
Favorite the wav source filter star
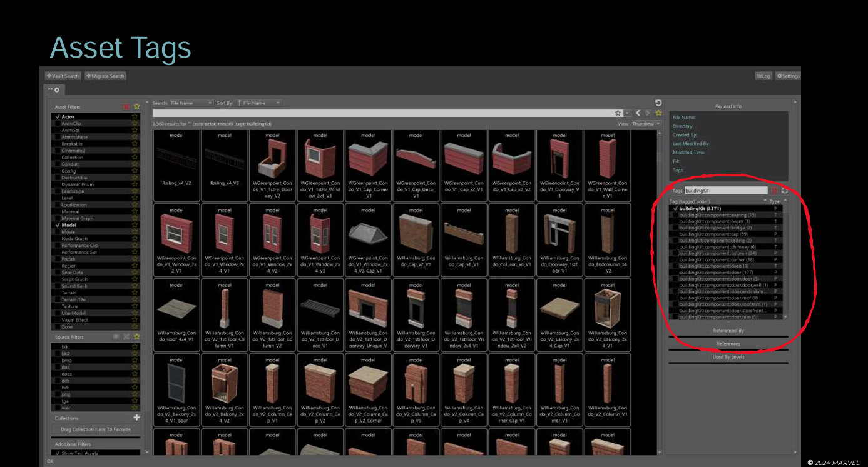pyautogui.click(x=135, y=408)
